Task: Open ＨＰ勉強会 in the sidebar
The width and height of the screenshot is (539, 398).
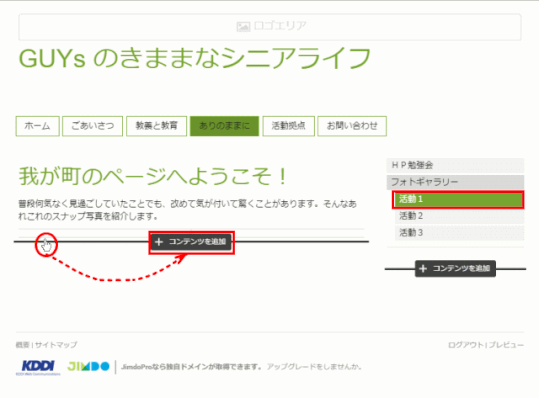Action: pyautogui.click(x=455, y=165)
